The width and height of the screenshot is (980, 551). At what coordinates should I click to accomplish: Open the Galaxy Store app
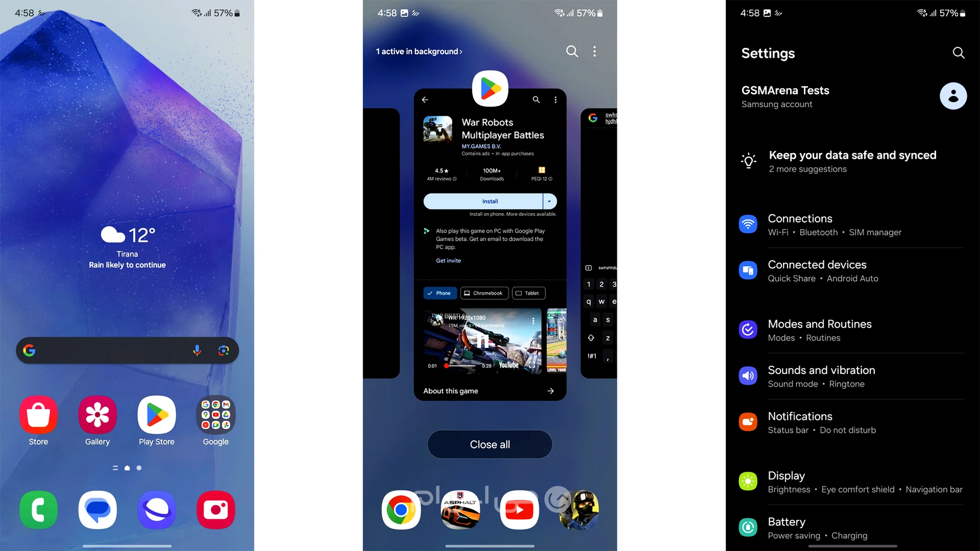click(38, 414)
